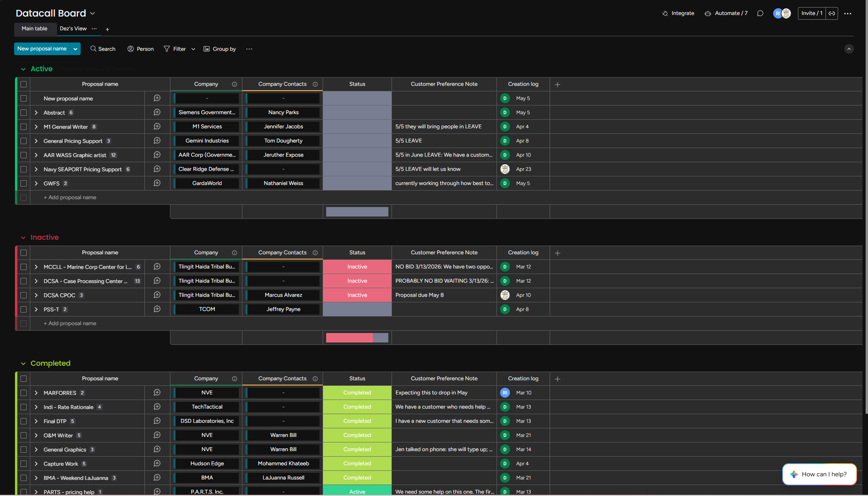The width and height of the screenshot is (868, 496).
Task: Open the Integrate integrations icon
Action: point(665,13)
